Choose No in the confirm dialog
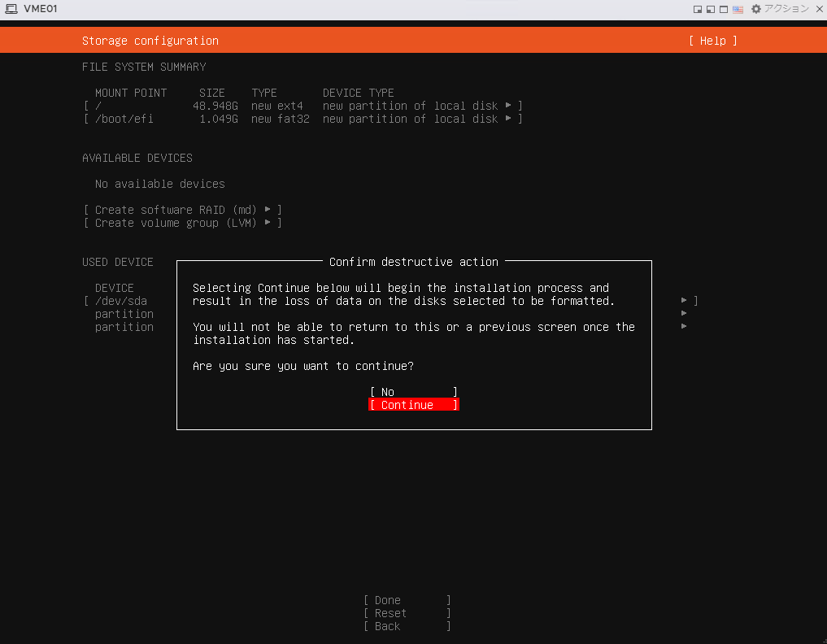The image size is (827, 644). (413, 392)
